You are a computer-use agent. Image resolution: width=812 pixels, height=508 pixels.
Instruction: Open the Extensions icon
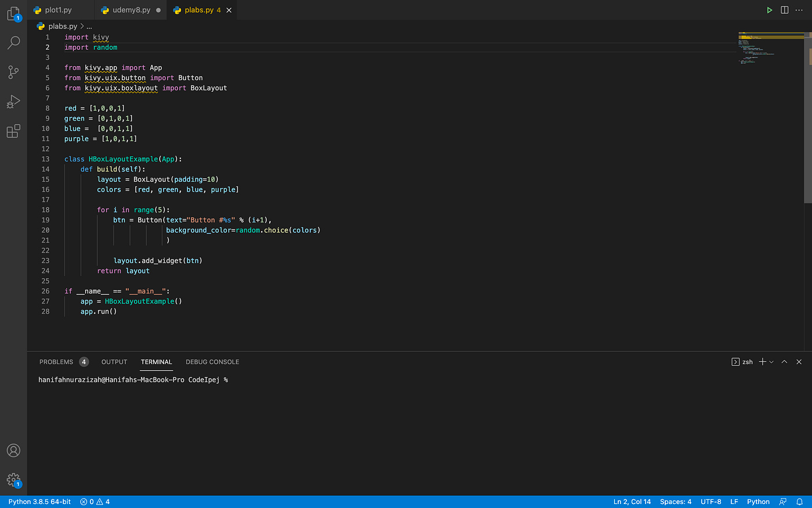pyautogui.click(x=13, y=131)
